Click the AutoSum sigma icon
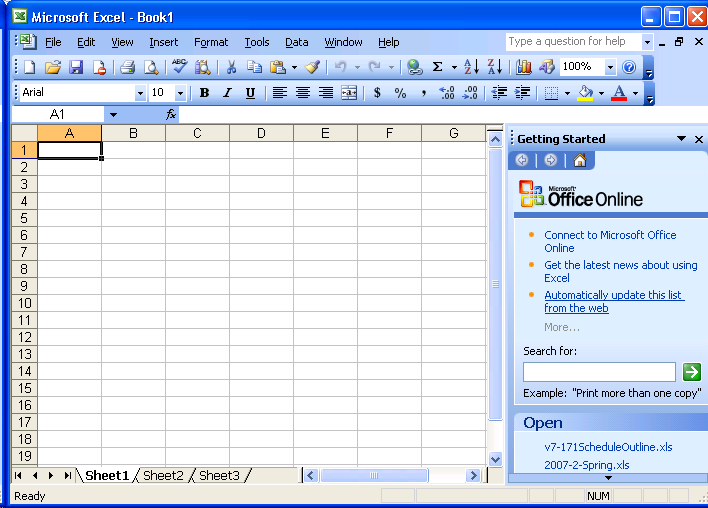This screenshot has height=508, width=708. click(x=437, y=67)
